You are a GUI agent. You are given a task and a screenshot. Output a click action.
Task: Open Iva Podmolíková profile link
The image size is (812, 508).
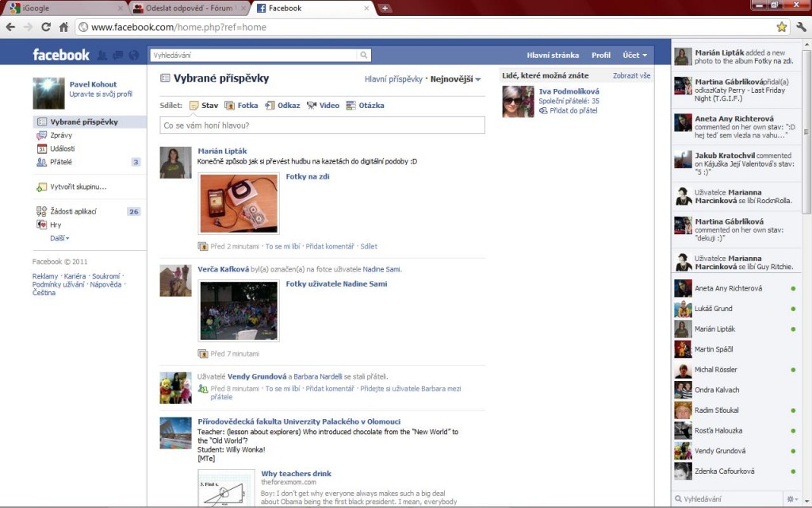coord(569,92)
